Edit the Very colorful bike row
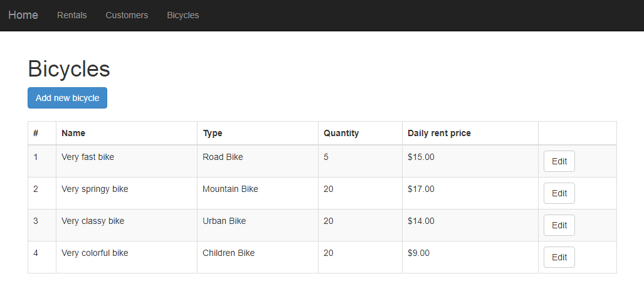The width and height of the screenshot is (644, 308). [559, 257]
